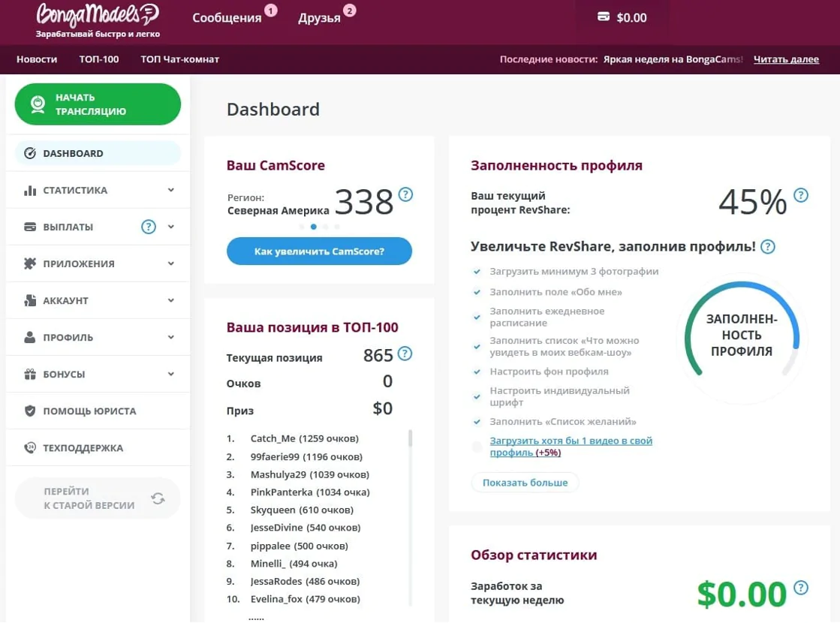Click Показать больше button
840x623 pixels.
coord(525,483)
